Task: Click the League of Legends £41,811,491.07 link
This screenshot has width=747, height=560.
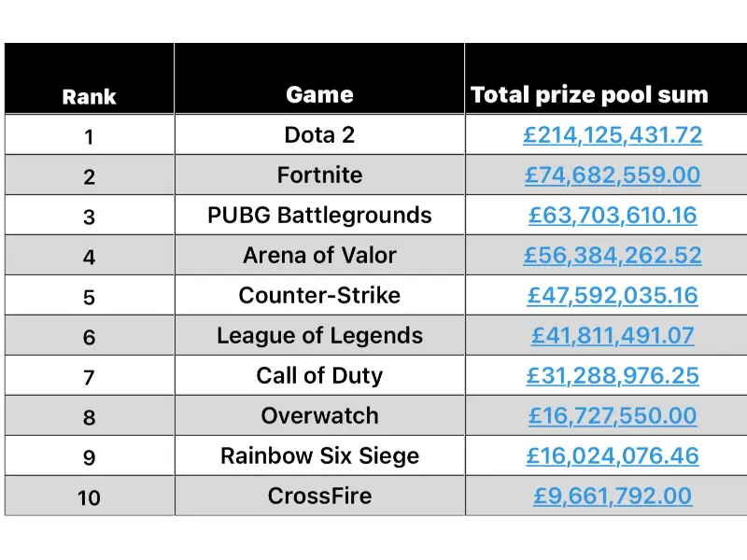Action: 613,336
